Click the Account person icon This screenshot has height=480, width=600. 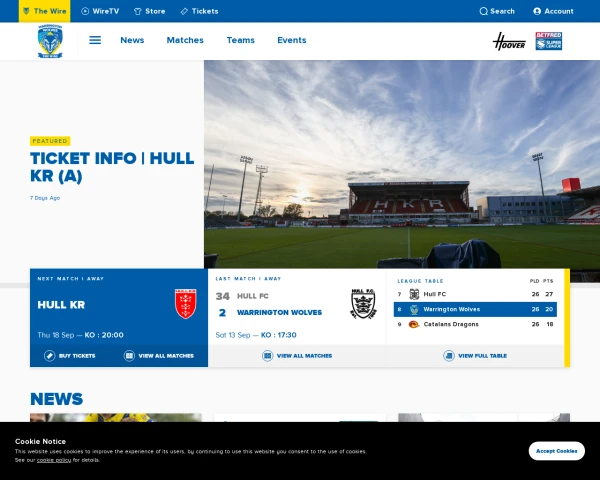[x=537, y=11]
